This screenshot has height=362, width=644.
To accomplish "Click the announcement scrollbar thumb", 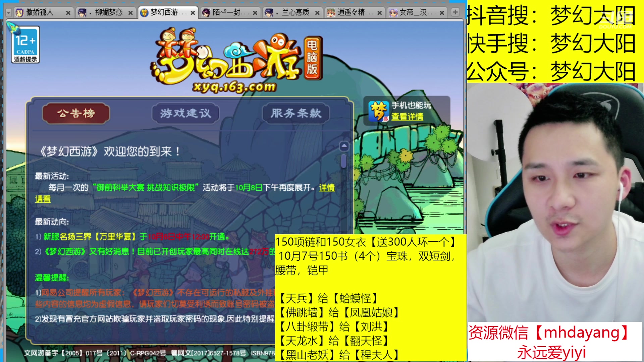I will pyautogui.click(x=343, y=161).
